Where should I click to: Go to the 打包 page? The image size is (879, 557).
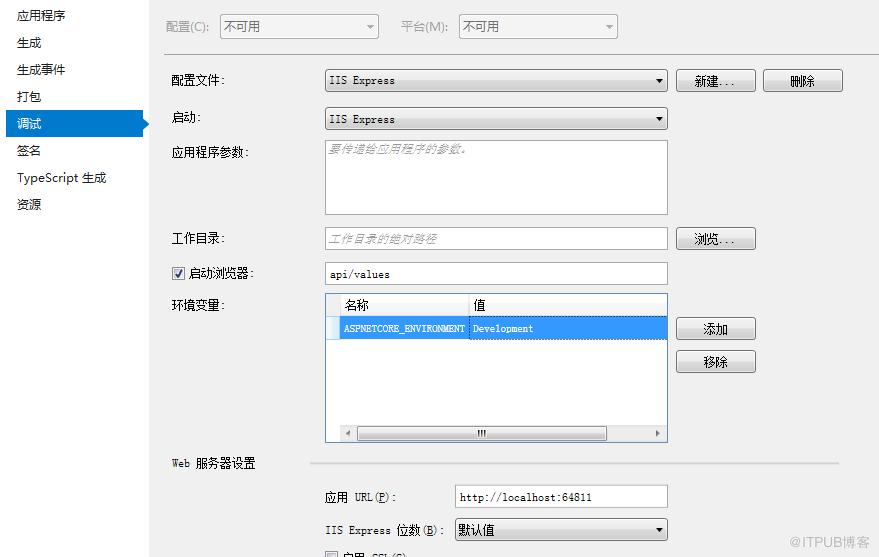(x=29, y=96)
